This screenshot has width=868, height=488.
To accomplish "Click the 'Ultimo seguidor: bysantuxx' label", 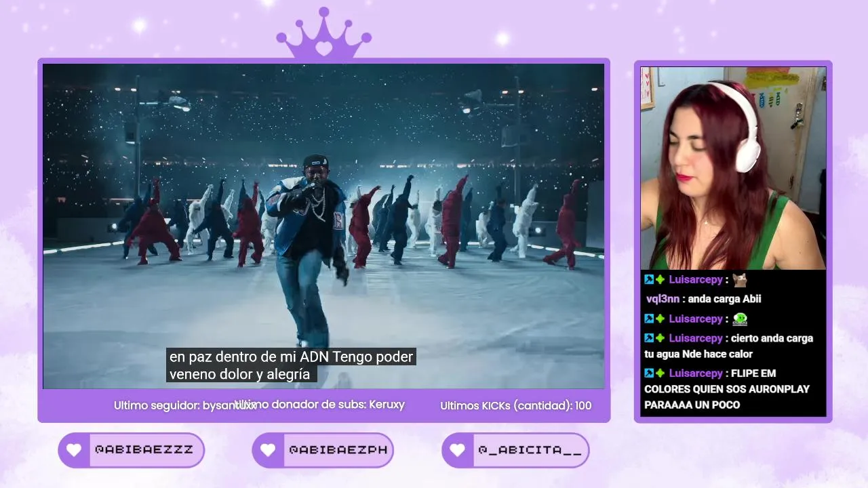I will pyautogui.click(x=184, y=405).
